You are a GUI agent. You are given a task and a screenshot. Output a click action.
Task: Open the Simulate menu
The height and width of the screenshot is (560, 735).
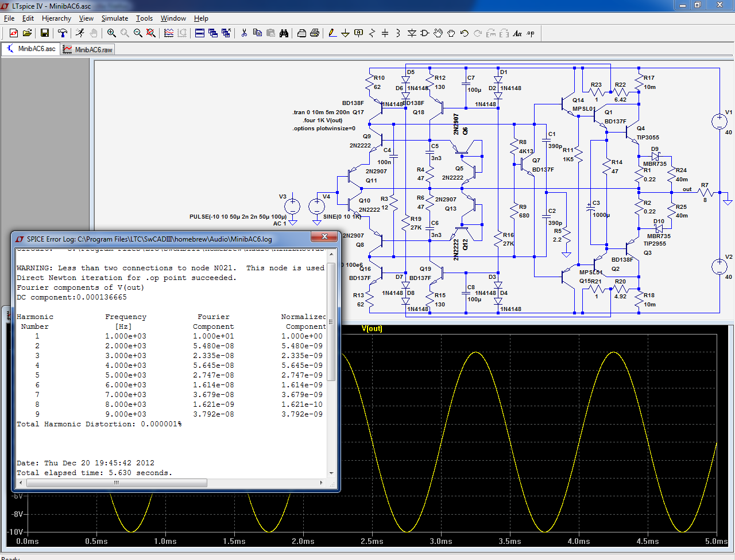[115, 18]
